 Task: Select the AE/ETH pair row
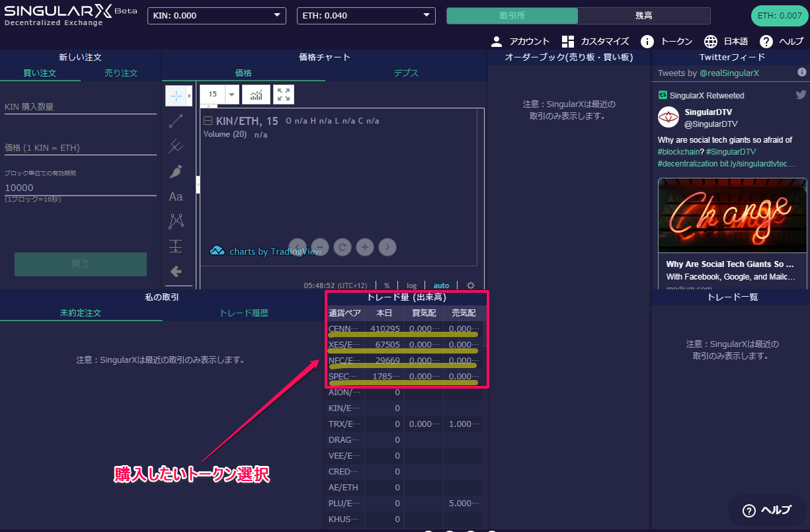coord(405,488)
